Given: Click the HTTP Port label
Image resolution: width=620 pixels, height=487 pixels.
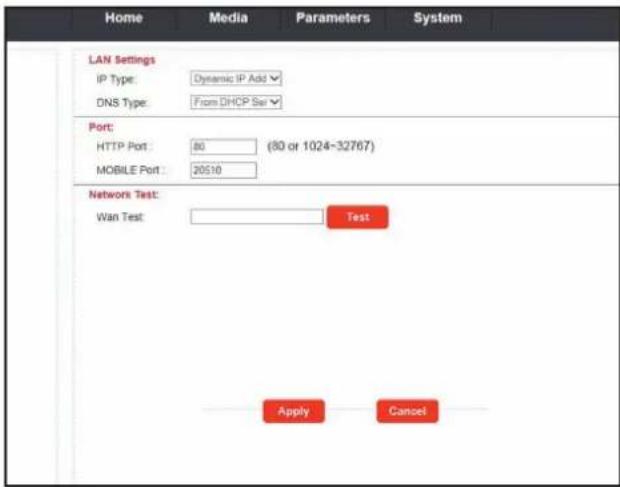Looking at the screenshot, I should coord(123,147).
